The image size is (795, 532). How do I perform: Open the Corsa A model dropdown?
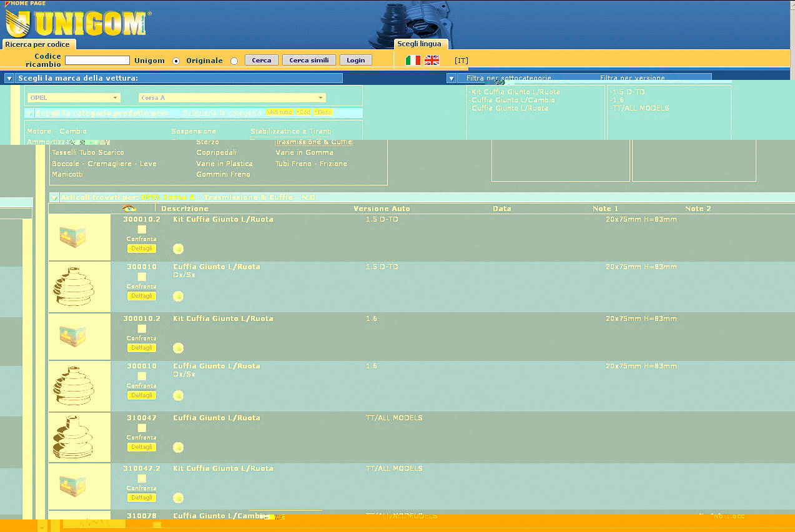click(x=232, y=98)
